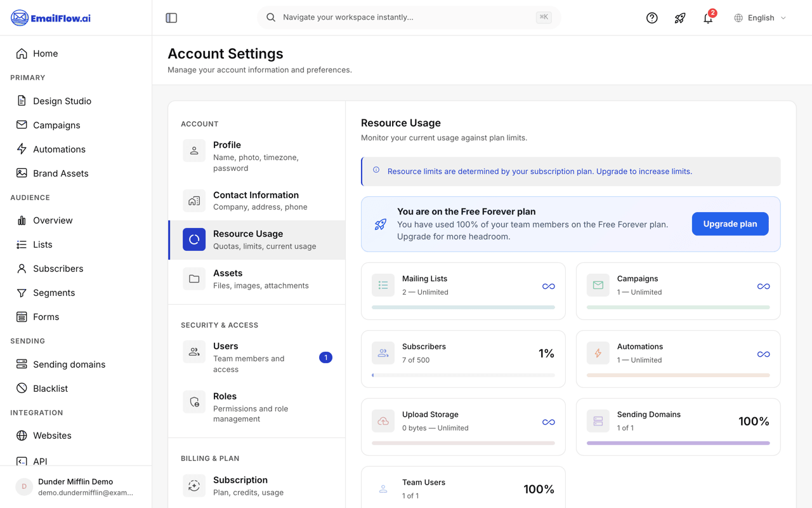Click the Subscribers usage progress bar
Screen dimensions: 812x508
pyautogui.click(x=463, y=375)
